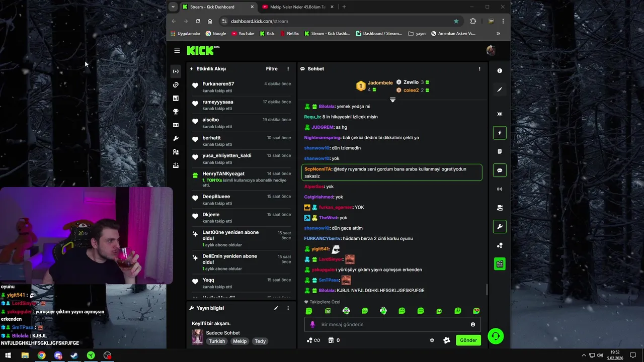Open the Netflix bookmark

(x=289, y=34)
